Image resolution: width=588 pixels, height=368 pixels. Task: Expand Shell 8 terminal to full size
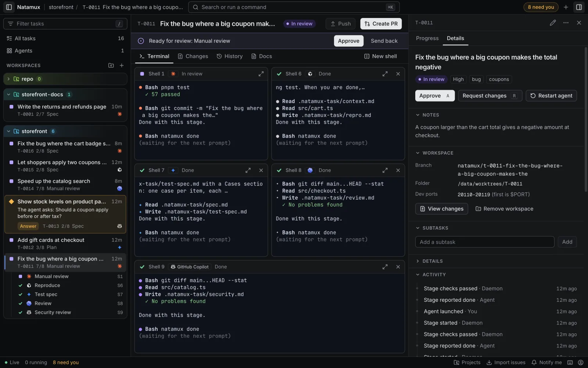point(385,170)
